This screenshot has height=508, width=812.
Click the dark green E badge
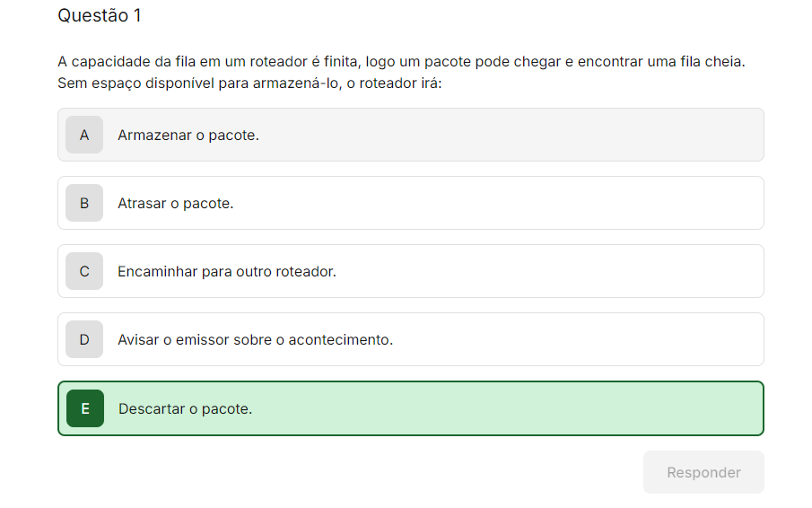coord(85,408)
